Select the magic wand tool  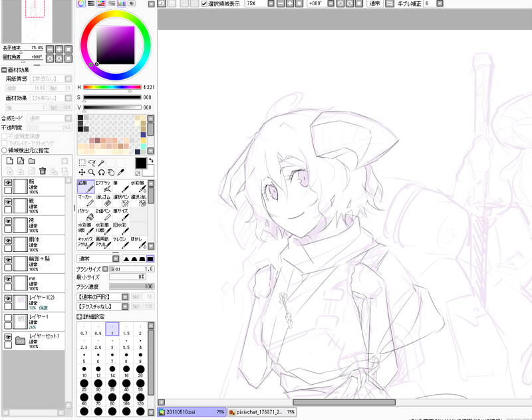[x=101, y=163]
